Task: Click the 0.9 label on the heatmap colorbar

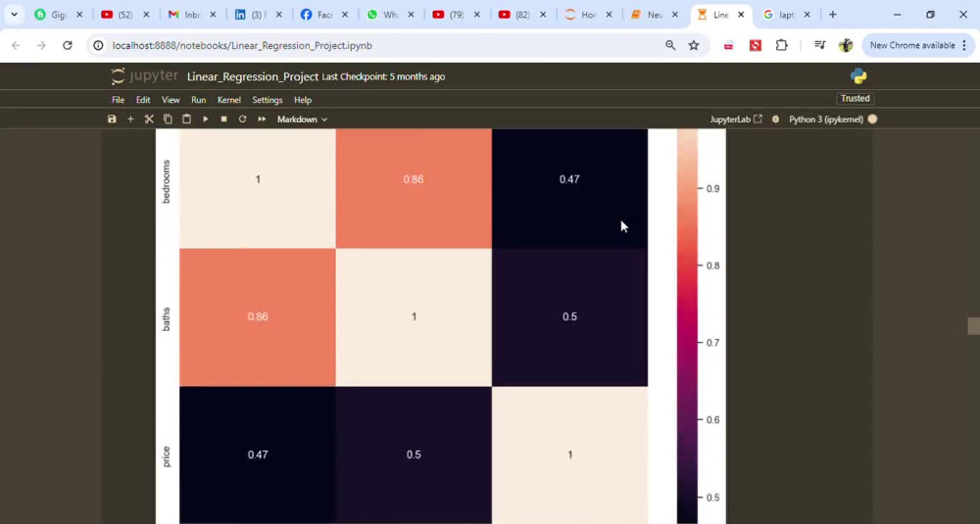Action: coord(712,189)
